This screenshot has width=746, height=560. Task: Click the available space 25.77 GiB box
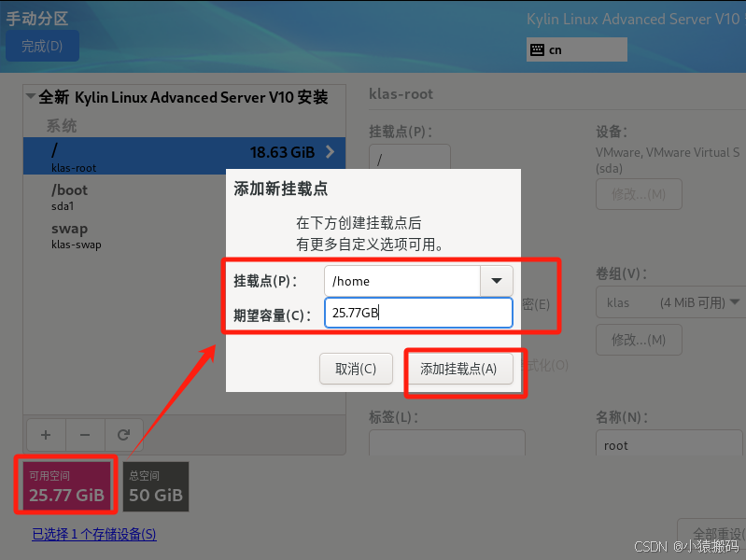pyautogui.click(x=66, y=486)
